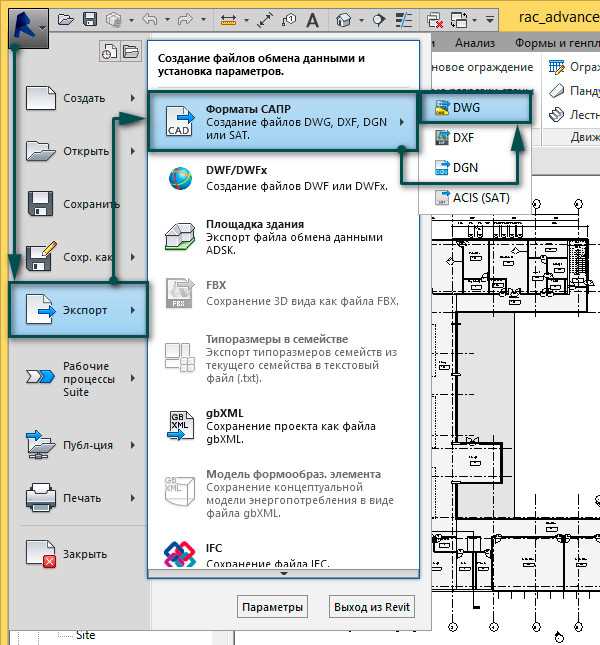
Task: Click the Save floppy icon in quick access toolbar
Action: click(90, 19)
